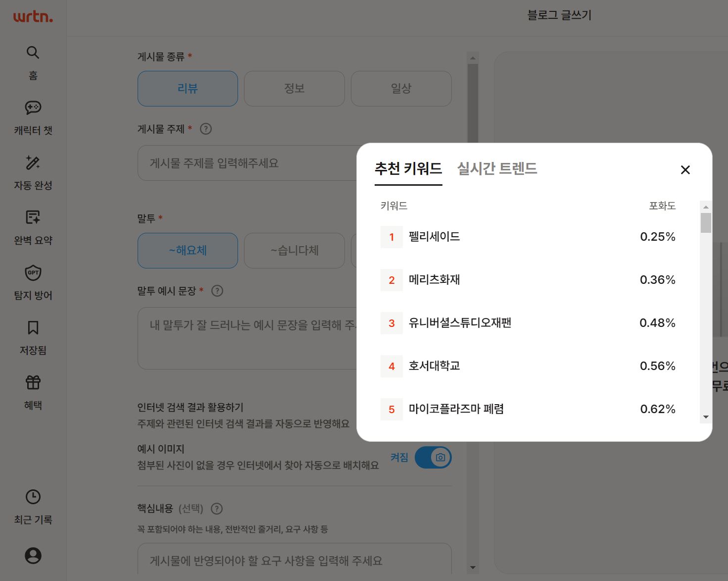This screenshot has width=728, height=581.
Task: Open 저장됨 bookmark icon
Action: (x=33, y=327)
